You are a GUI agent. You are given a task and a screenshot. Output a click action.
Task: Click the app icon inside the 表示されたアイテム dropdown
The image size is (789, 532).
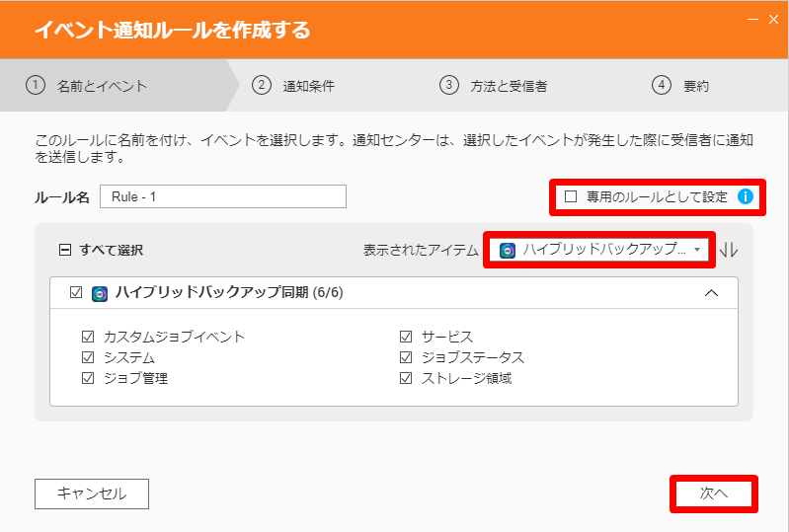[x=508, y=250]
